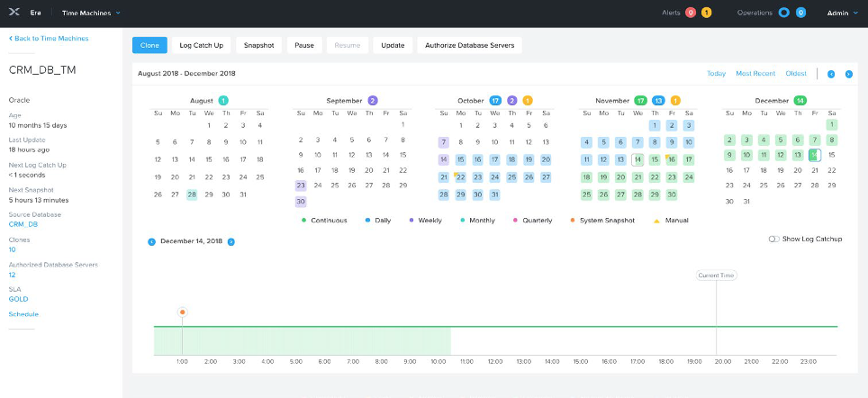The height and width of the screenshot is (398, 868).
Task: Go to previous months with calendar arrow
Action: click(831, 74)
